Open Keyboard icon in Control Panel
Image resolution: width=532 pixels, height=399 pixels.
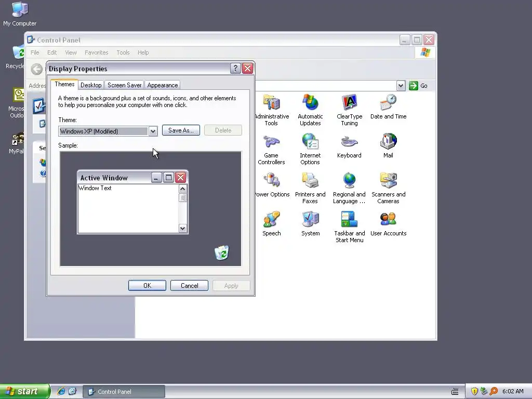349,145
